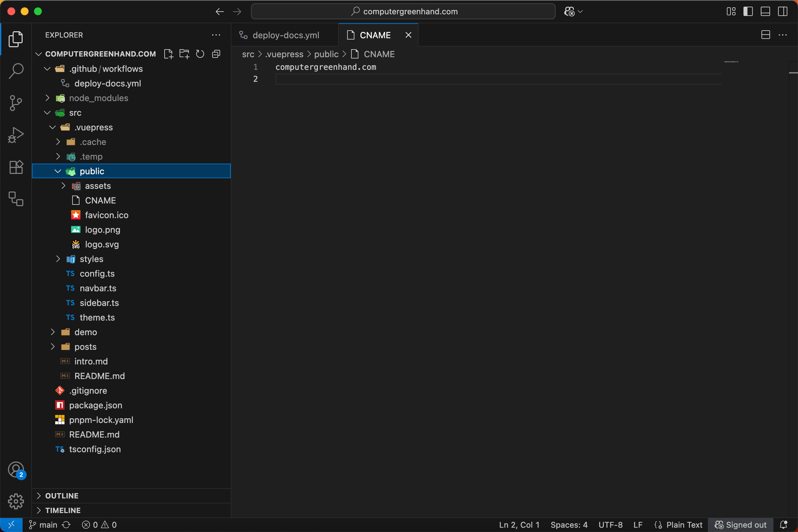Collapse the public folder
The image size is (798, 532).
[58, 171]
